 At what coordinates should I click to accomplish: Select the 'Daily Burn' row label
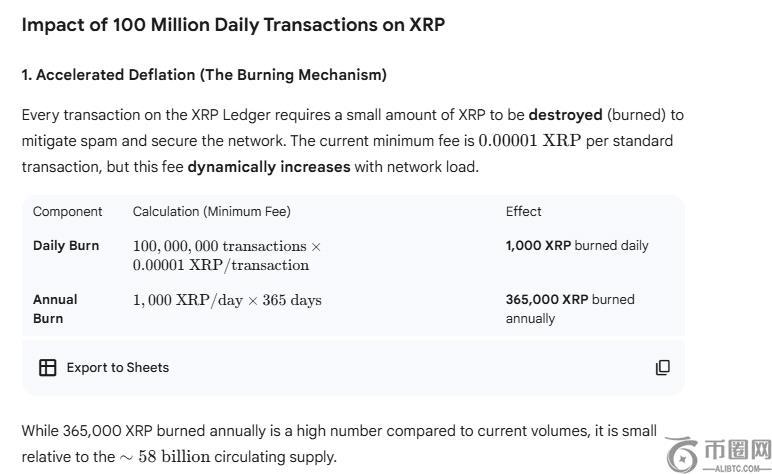[x=66, y=246]
